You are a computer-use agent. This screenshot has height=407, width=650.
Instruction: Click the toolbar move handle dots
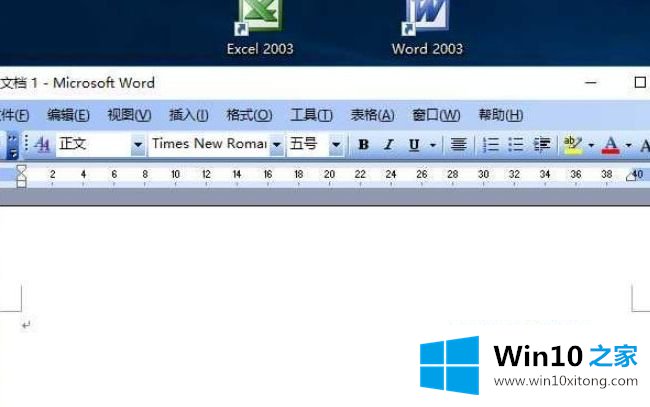tap(26, 143)
